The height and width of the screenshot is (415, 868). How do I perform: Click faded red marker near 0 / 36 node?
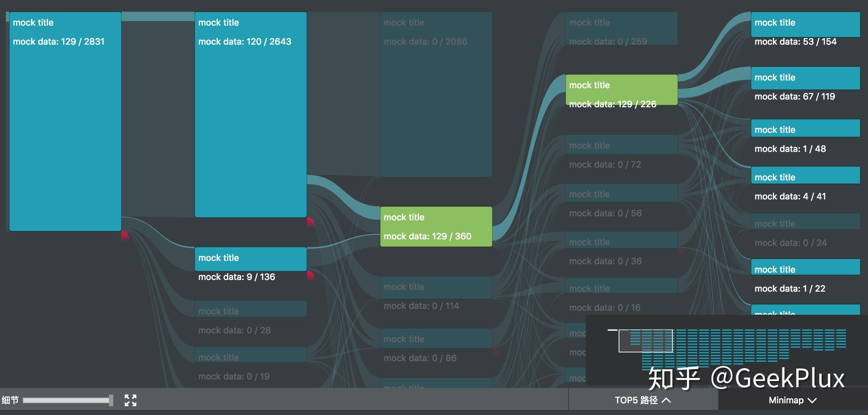click(x=681, y=252)
